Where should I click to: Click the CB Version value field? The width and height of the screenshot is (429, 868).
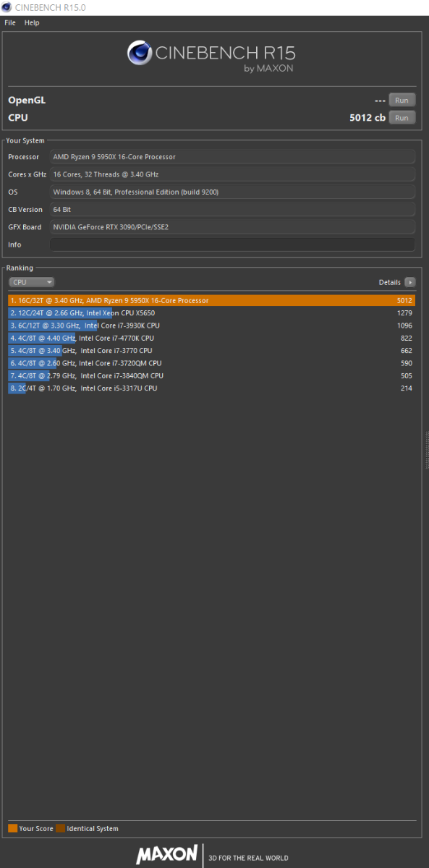[x=233, y=209]
